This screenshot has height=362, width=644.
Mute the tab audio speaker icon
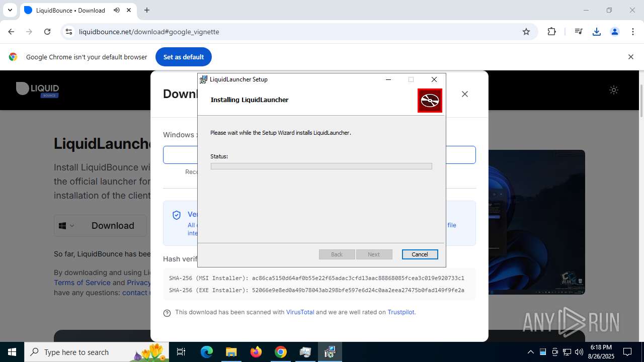pos(117,10)
